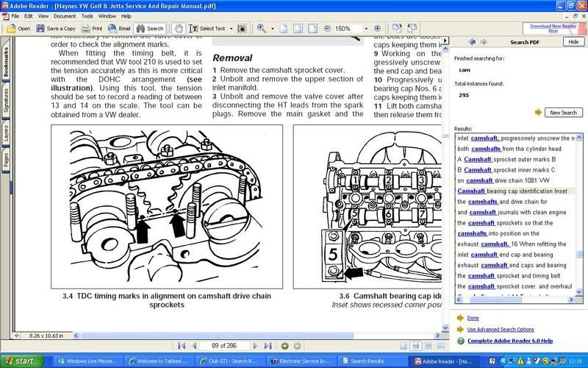Go back in Search PDF pane
Viewport: 588px width, 368px height.
(472, 42)
